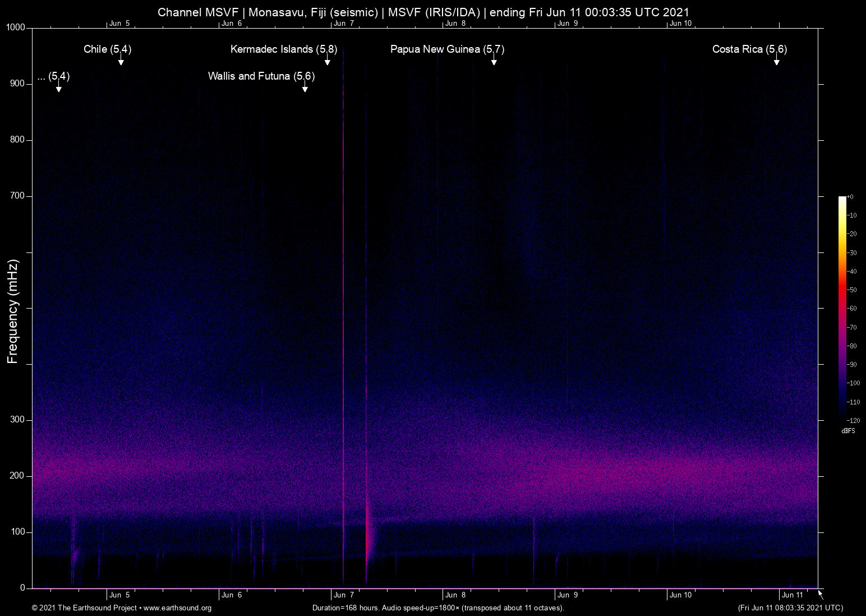866x616 pixels.
Task: Click the truncated '... (5.4)' event label
Action: point(54,76)
